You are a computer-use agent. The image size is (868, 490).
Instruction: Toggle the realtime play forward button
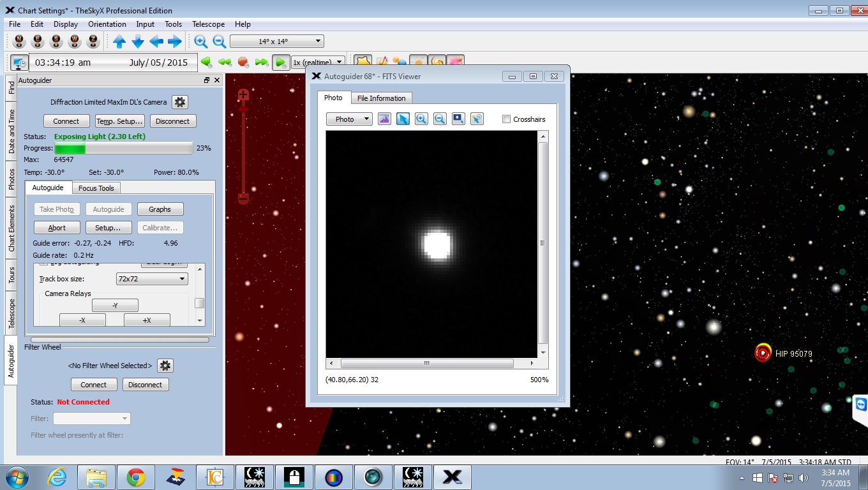pos(280,63)
